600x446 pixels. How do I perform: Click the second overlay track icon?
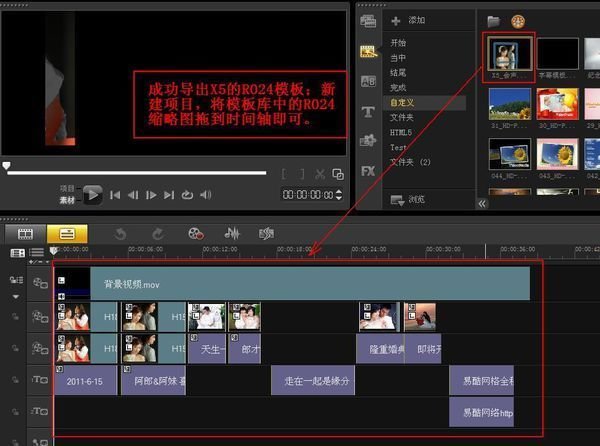40,348
